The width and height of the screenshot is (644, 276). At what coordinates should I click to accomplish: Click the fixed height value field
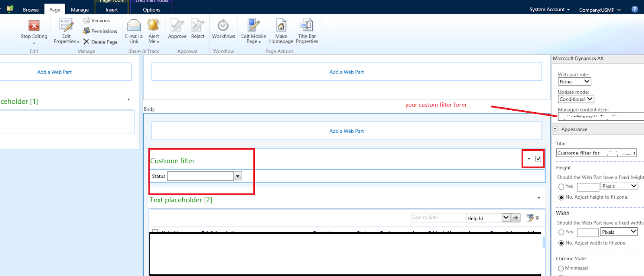588,187
